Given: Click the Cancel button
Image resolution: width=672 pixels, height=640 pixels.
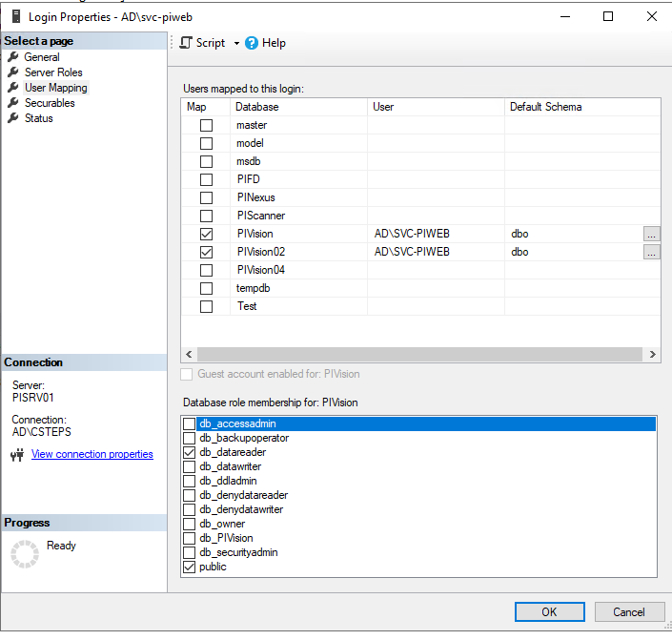Looking at the screenshot, I should pyautogui.click(x=629, y=612).
